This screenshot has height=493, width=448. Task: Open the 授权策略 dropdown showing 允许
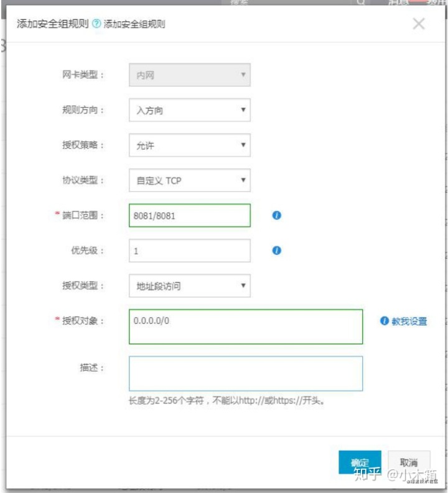tap(190, 145)
